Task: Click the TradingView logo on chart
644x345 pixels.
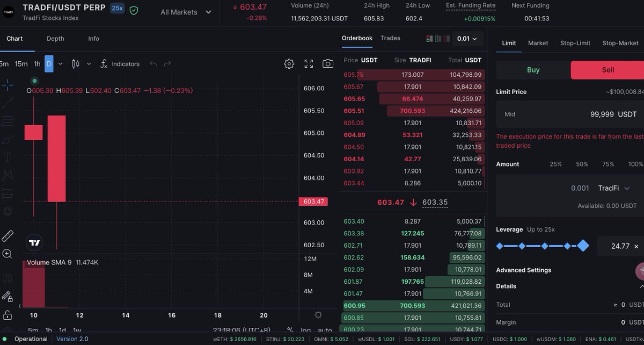Action: pos(34,242)
